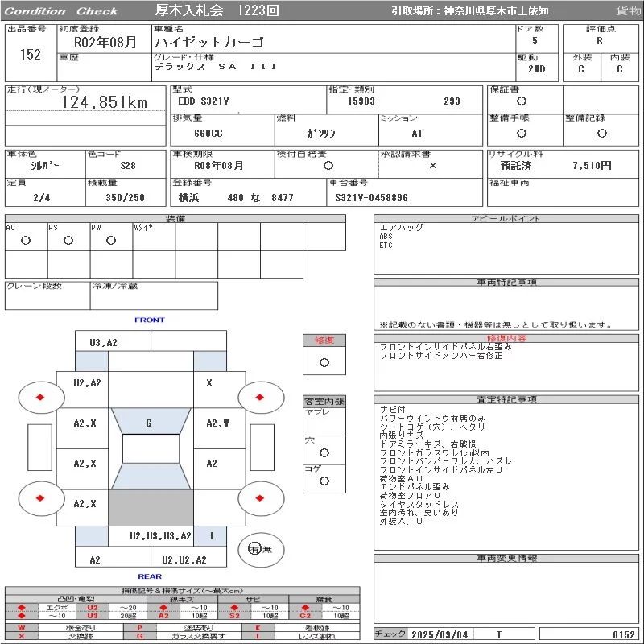The width and height of the screenshot is (644, 644).
Task: Click the circle mark under 検付自賠責
Action: [x=328, y=166]
